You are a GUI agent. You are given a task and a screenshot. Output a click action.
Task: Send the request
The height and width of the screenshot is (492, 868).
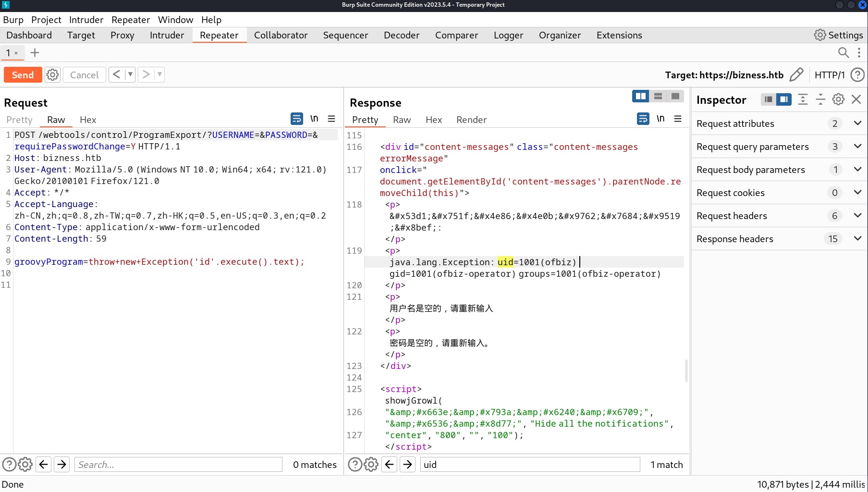tap(23, 75)
